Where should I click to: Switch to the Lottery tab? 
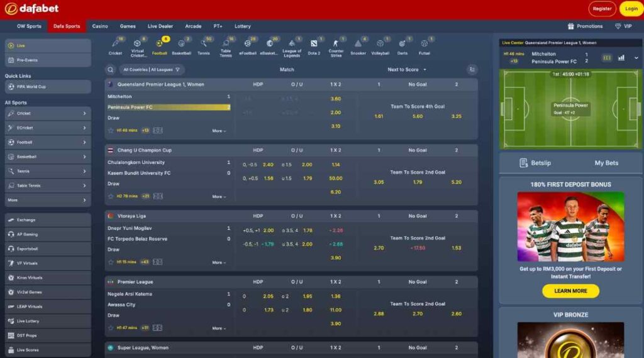[242, 26]
